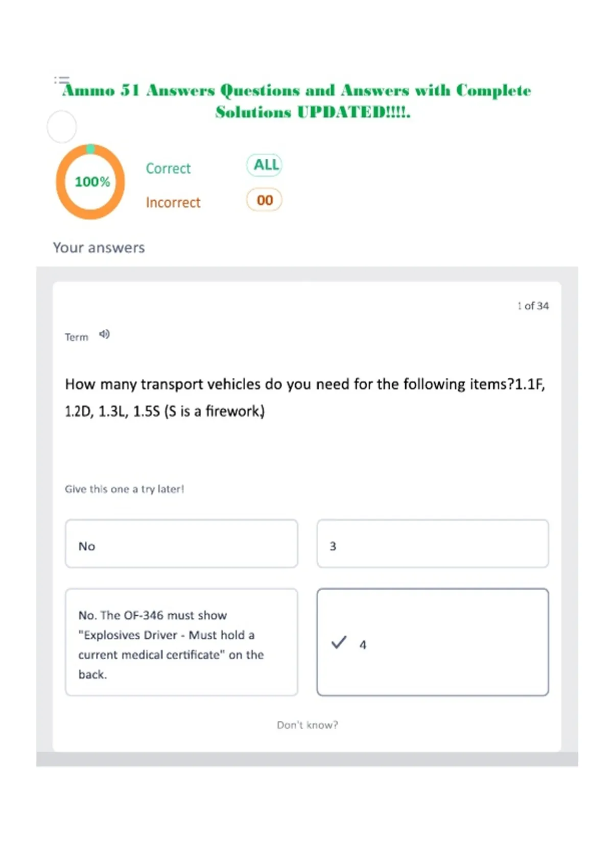Click the empty circular avatar icon
Image resolution: width=613 pixels, height=868 pixels.
click(x=62, y=127)
